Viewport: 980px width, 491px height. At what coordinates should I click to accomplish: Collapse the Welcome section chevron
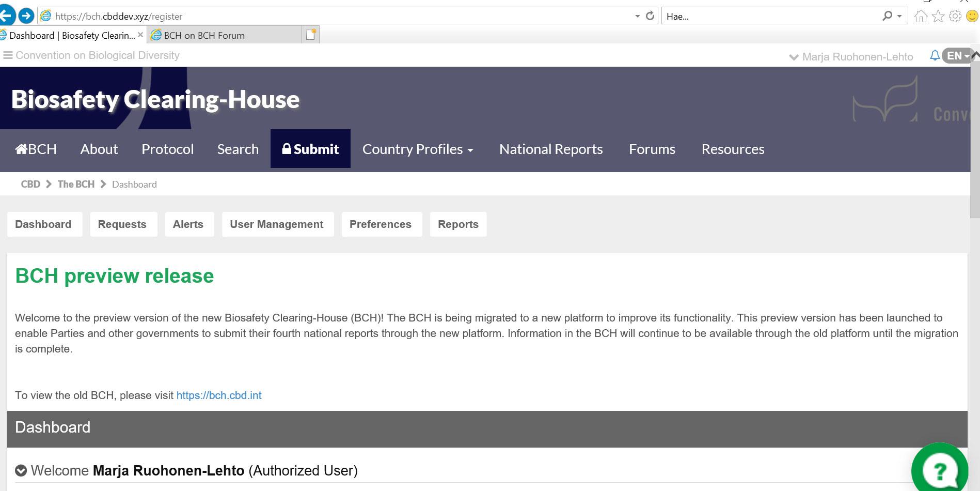(x=21, y=471)
